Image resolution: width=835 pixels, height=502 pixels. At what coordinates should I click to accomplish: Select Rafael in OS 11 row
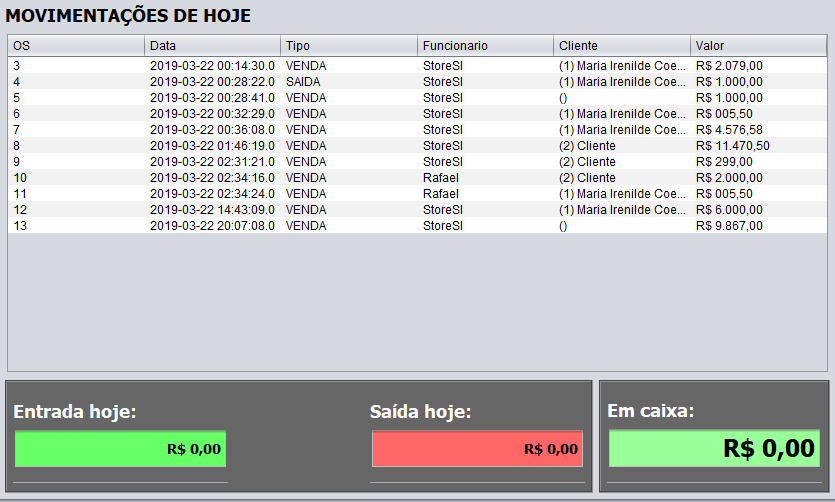pyautogui.click(x=441, y=193)
